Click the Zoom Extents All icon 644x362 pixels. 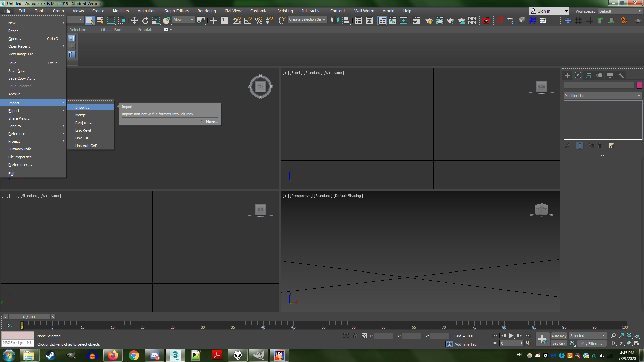pos(637,336)
